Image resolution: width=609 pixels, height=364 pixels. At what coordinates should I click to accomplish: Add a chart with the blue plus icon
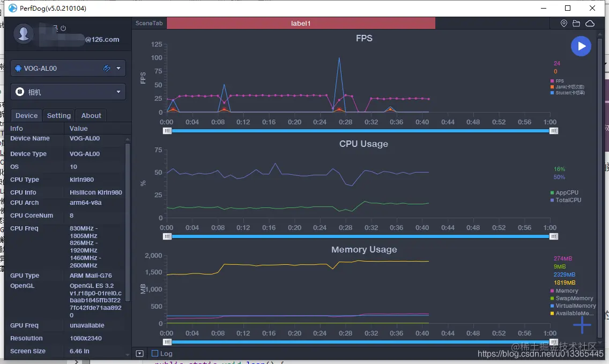[x=582, y=325]
